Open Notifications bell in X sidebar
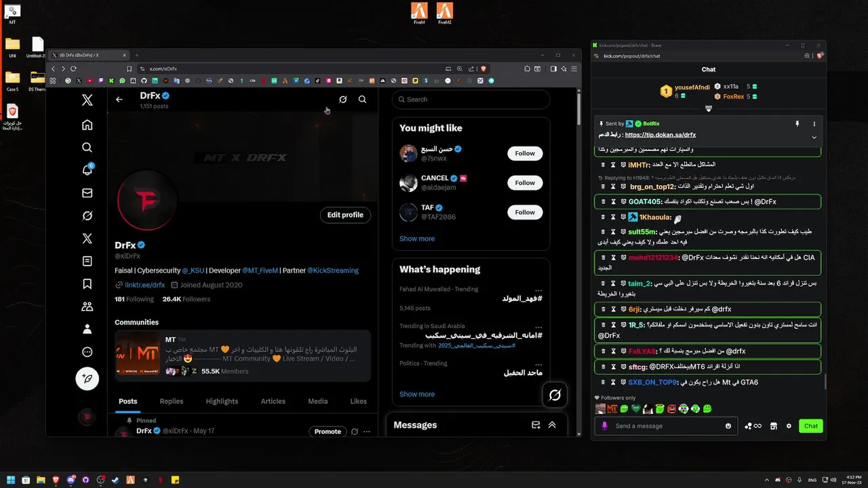 (x=87, y=170)
